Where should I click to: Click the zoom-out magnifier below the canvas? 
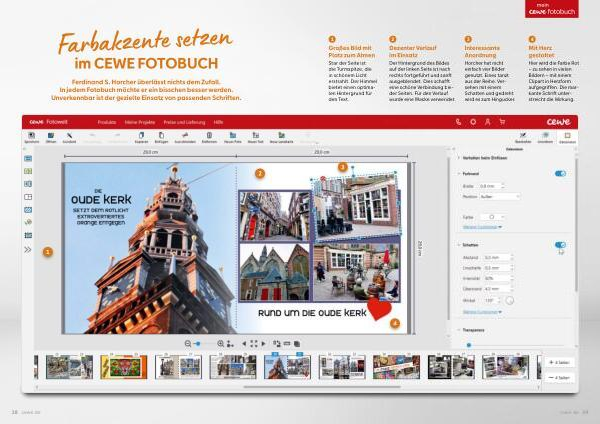point(188,344)
